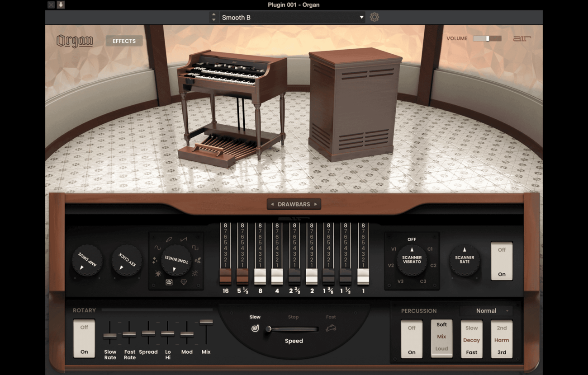Select the starburst tonewheel icon
This screenshot has width=588, height=375.
[x=158, y=274]
